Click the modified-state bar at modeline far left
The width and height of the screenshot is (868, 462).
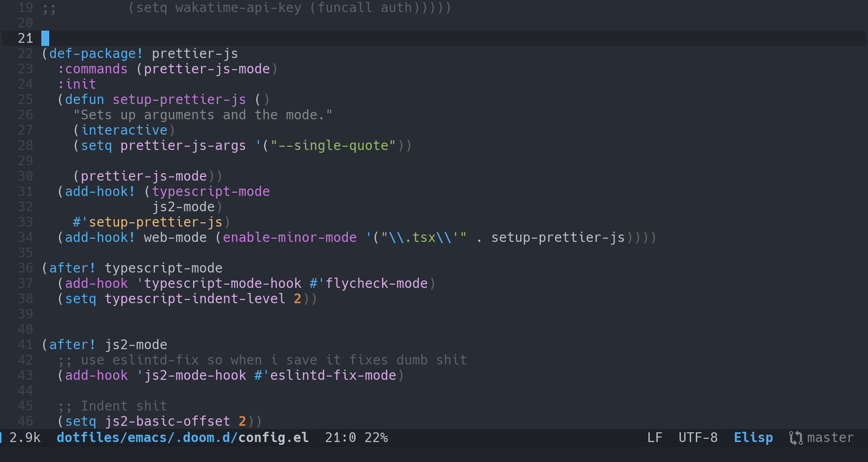click(x=1, y=437)
